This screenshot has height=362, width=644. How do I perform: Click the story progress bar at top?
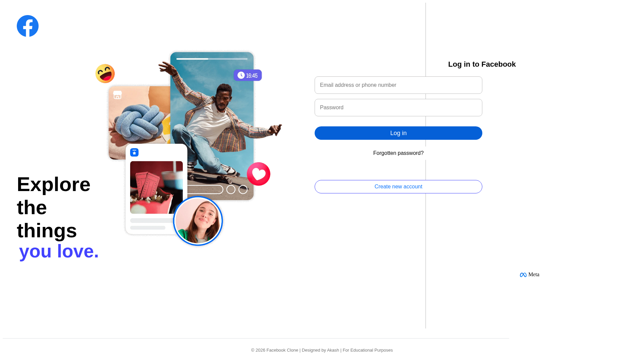click(212, 59)
